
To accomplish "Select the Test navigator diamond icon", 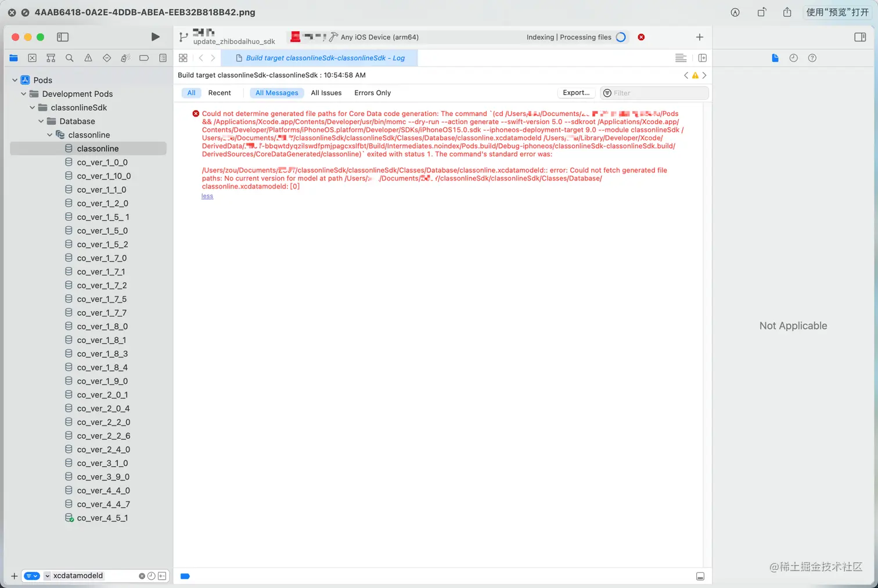I will tap(107, 58).
